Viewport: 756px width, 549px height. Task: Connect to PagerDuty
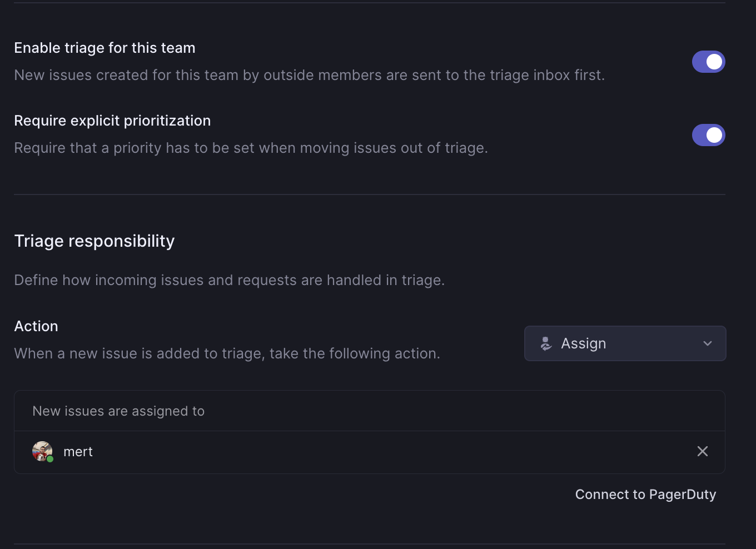[645, 494]
